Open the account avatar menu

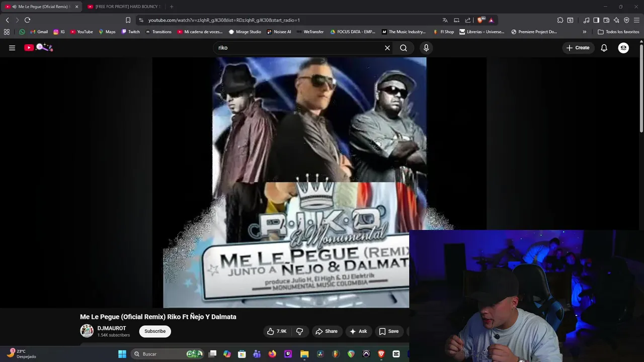point(623,48)
